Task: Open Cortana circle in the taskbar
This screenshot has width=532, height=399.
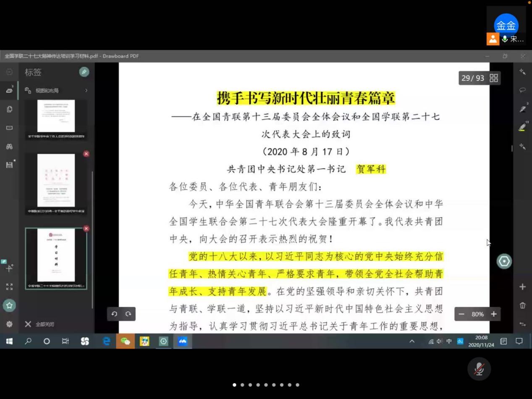Action: tap(47, 341)
